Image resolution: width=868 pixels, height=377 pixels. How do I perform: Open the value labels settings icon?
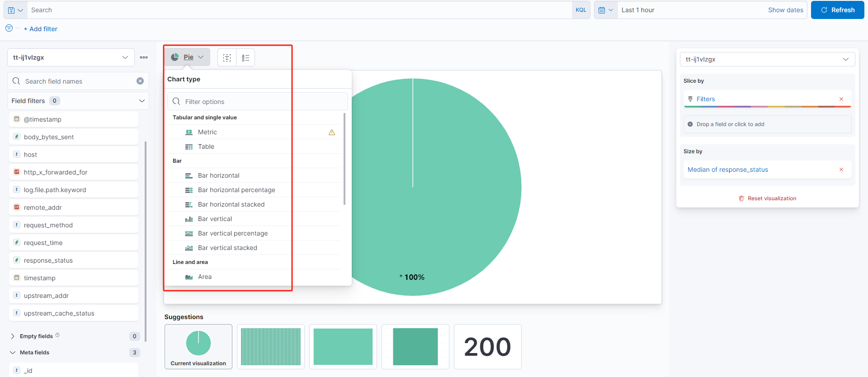(227, 57)
